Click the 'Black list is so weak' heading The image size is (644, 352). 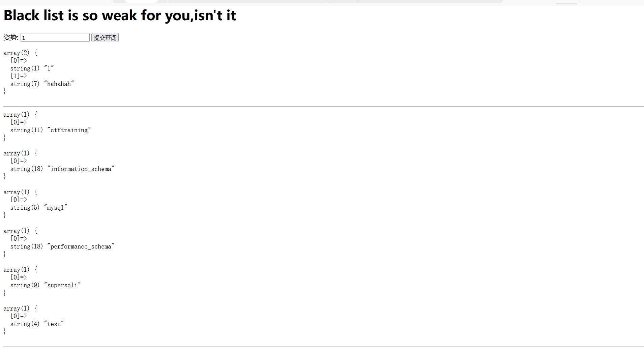[120, 16]
